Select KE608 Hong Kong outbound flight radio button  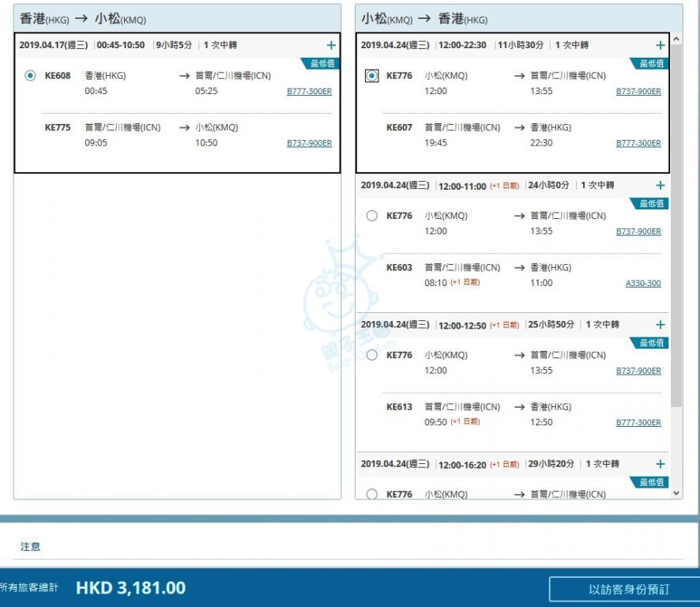click(31, 76)
